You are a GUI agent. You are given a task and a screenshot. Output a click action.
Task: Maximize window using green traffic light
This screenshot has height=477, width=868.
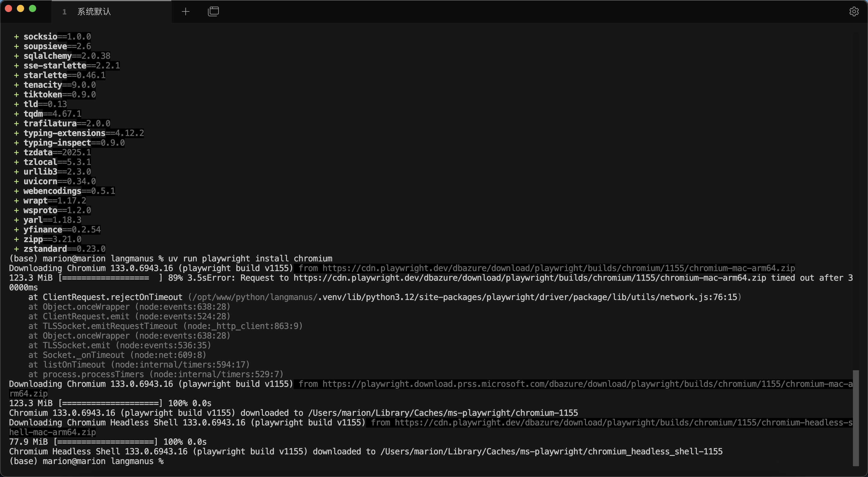[33, 9]
